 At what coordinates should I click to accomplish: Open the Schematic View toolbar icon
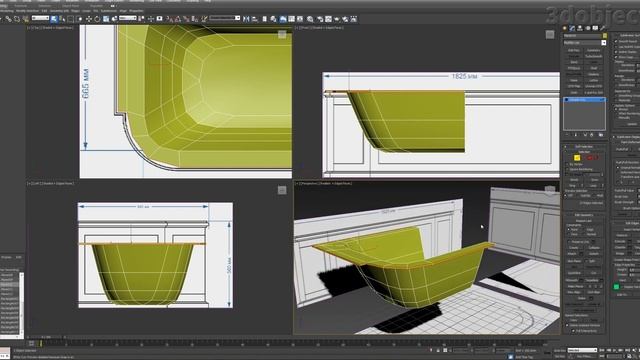click(x=300, y=19)
